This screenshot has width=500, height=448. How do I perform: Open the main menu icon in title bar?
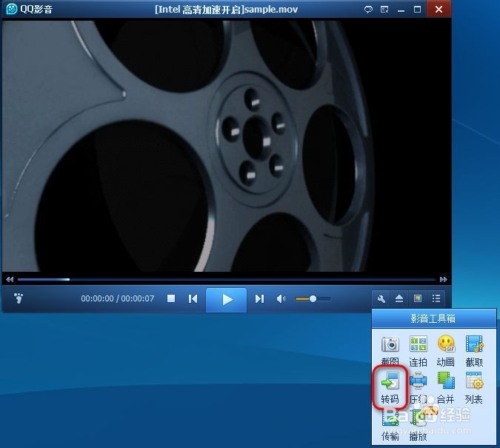[384, 10]
